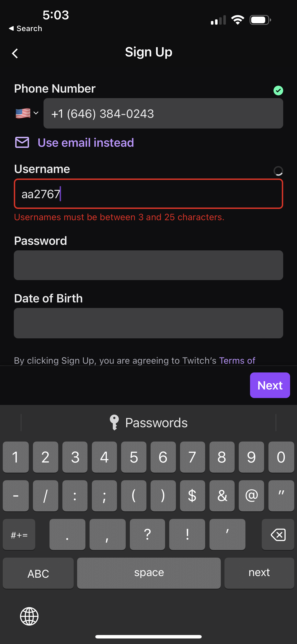
Task: Tap the email envelope icon
Action: coord(22,142)
